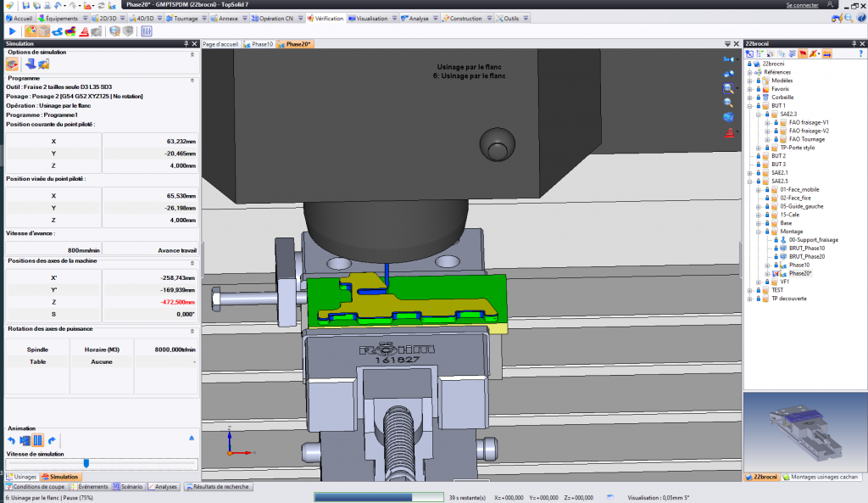Click the Se connecter link

coord(802,5)
